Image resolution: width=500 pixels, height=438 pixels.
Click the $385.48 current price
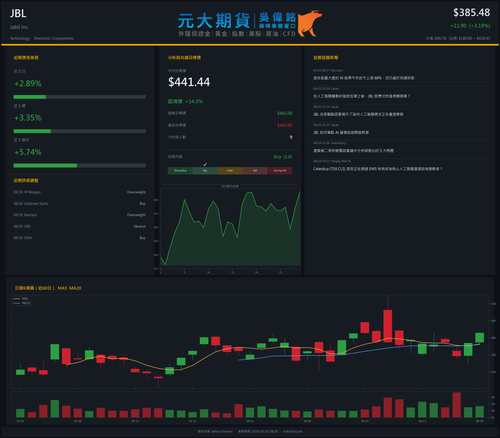coord(471,13)
